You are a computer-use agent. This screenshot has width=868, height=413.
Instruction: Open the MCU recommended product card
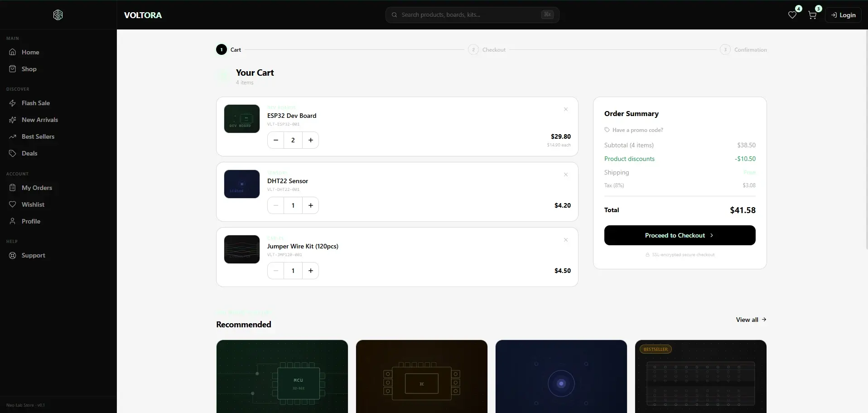(x=282, y=376)
